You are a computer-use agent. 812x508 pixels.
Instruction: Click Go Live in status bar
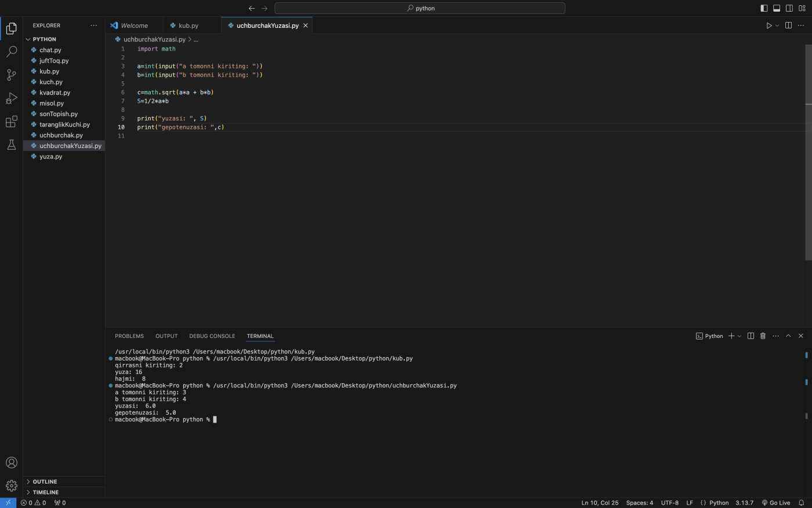(776, 503)
